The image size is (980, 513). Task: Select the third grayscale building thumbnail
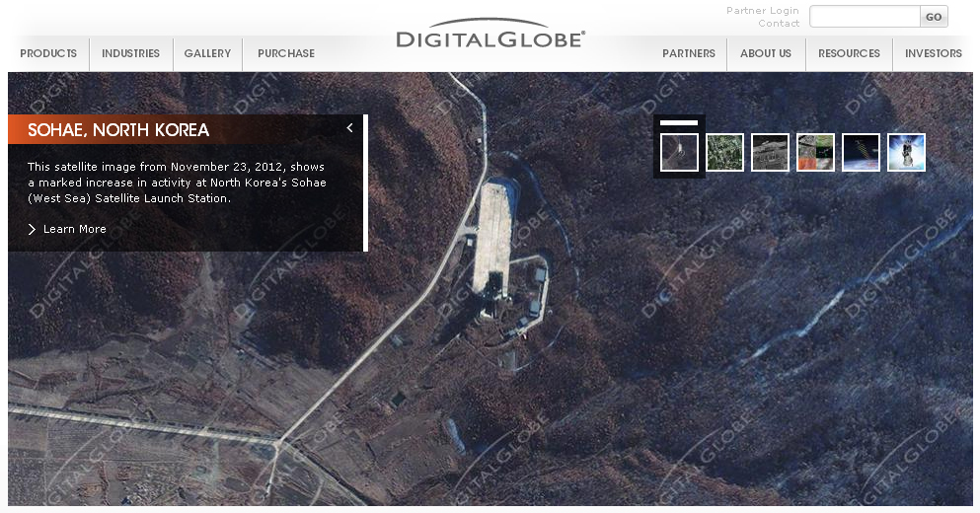tap(770, 153)
